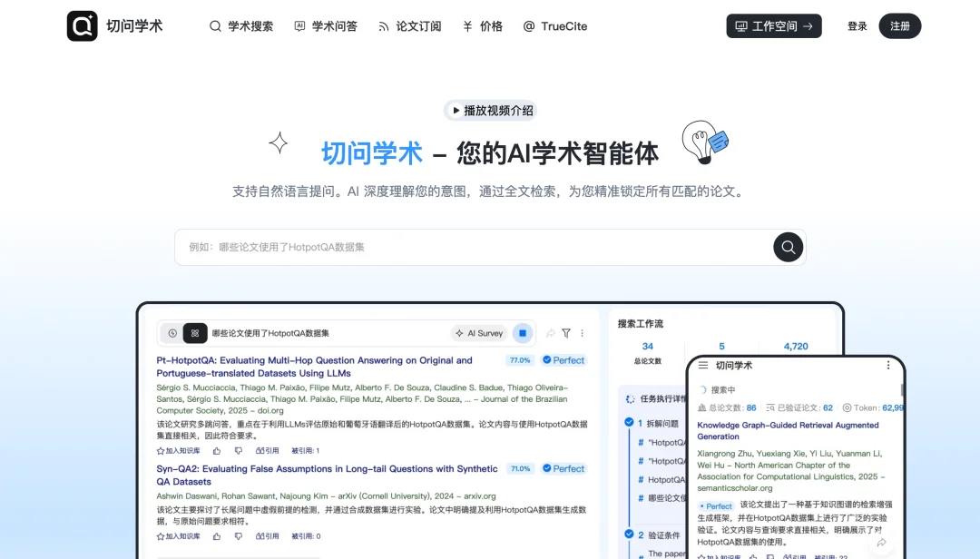
Task: Select the grid icon next to the search query
Action: (x=194, y=333)
